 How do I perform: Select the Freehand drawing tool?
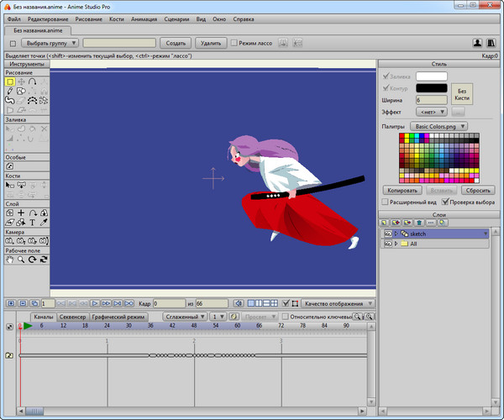point(9,92)
